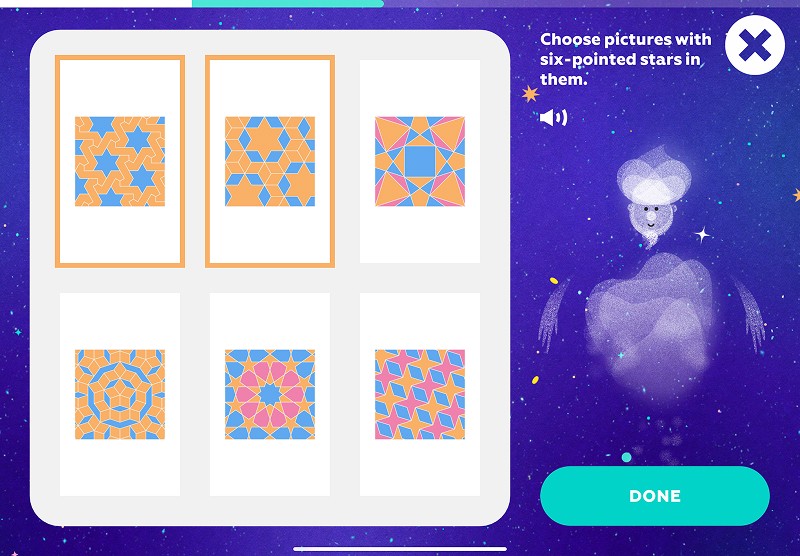Viewport: 800px width, 556px height.
Task: Tap the genie character's face
Action: (649, 217)
